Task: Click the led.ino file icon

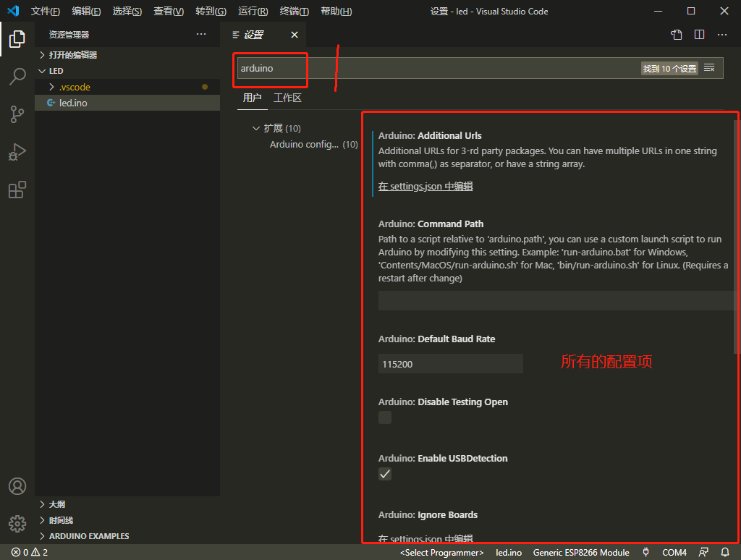Action: pyautogui.click(x=51, y=103)
